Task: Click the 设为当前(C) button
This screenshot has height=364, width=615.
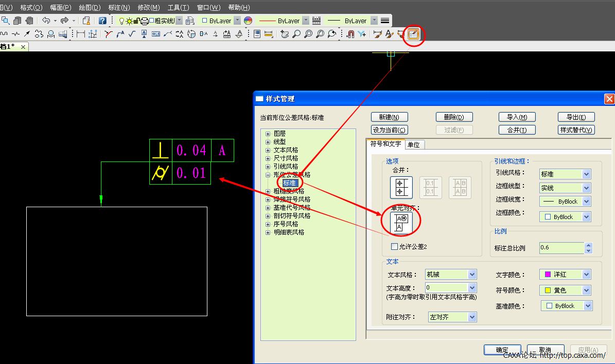Action: click(x=389, y=130)
